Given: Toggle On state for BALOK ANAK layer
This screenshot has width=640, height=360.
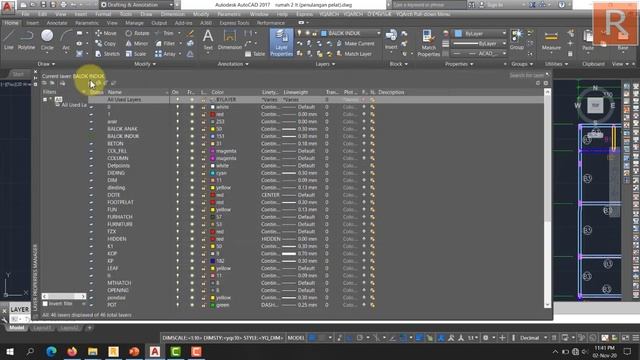Looking at the screenshot, I should pos(178,129).
